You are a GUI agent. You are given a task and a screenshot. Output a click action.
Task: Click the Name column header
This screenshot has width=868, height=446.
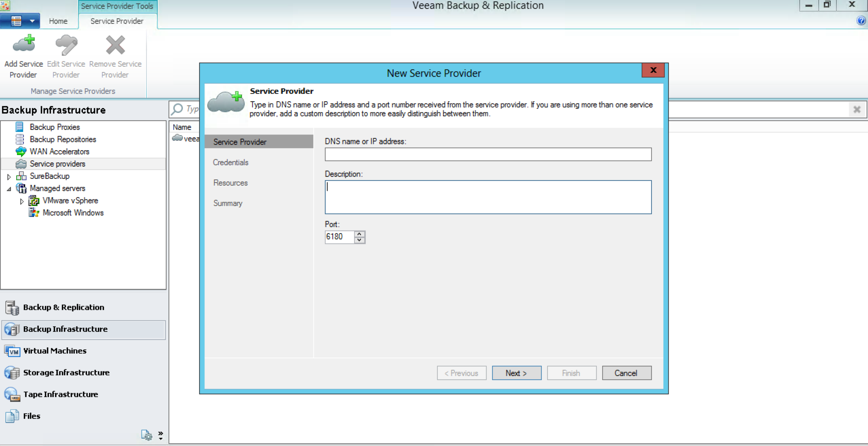(182, 127)
